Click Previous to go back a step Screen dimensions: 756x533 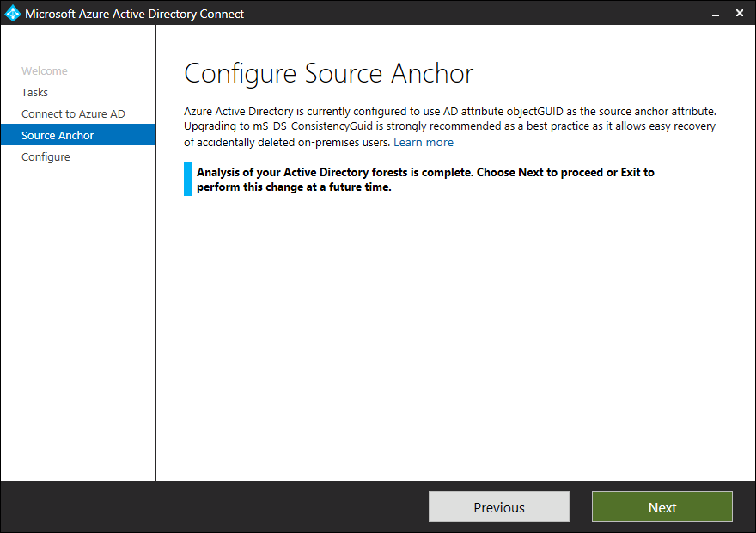[x=498, y=506]
